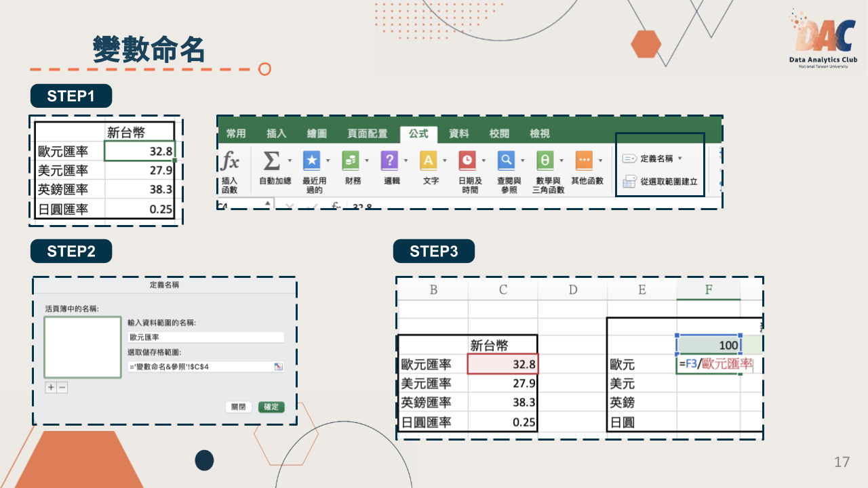Click the Logical functions 邏輯 icon
This screenshot has width=868, height=488.
pyautogui.click(x=391, y=161)
